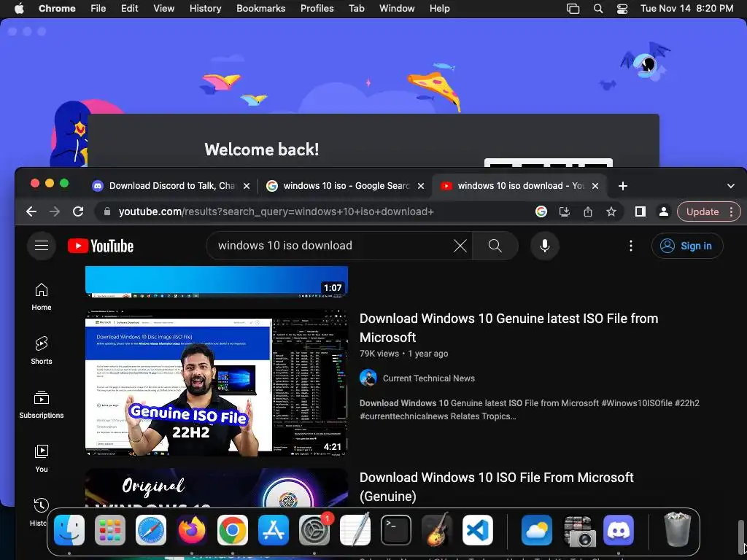Open the macOS Control Center

622,9
